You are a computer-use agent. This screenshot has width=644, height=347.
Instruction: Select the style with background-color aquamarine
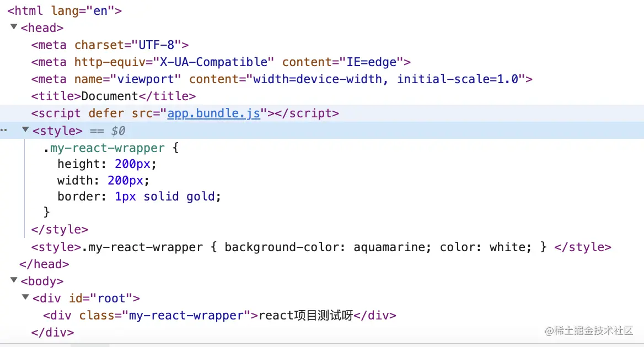click(321, 247)
